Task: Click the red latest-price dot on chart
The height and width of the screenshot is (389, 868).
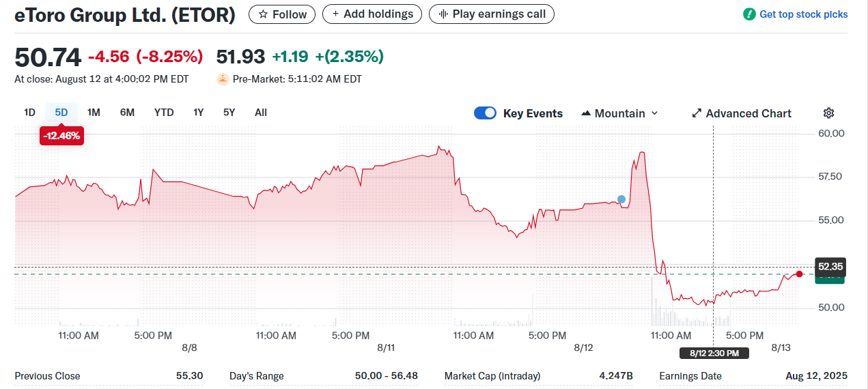Action: click(800, 274)
